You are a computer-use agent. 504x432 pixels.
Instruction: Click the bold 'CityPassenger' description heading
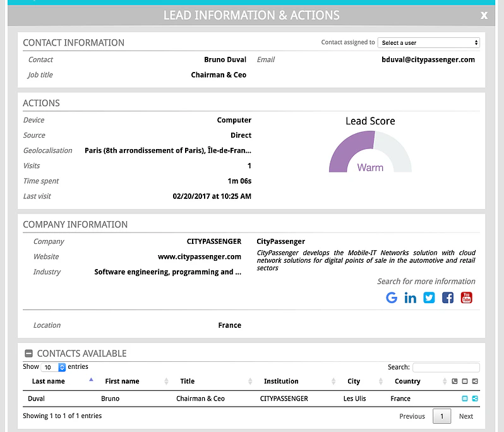280,241
